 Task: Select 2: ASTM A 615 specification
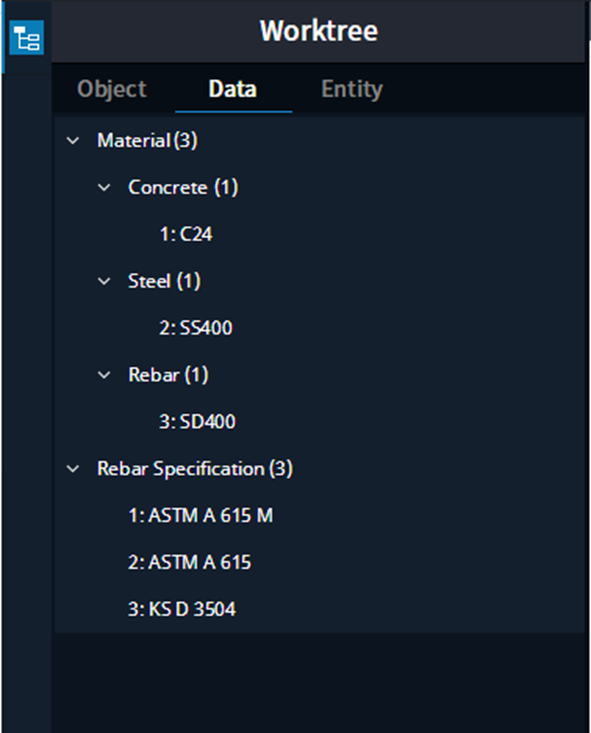point(190,562)
